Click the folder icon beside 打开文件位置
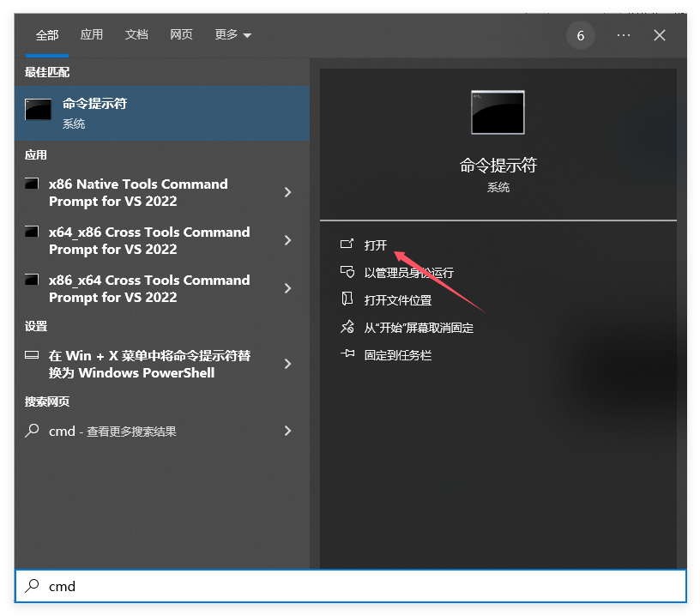This screenshot has height=616, width=700. point(347,300)
